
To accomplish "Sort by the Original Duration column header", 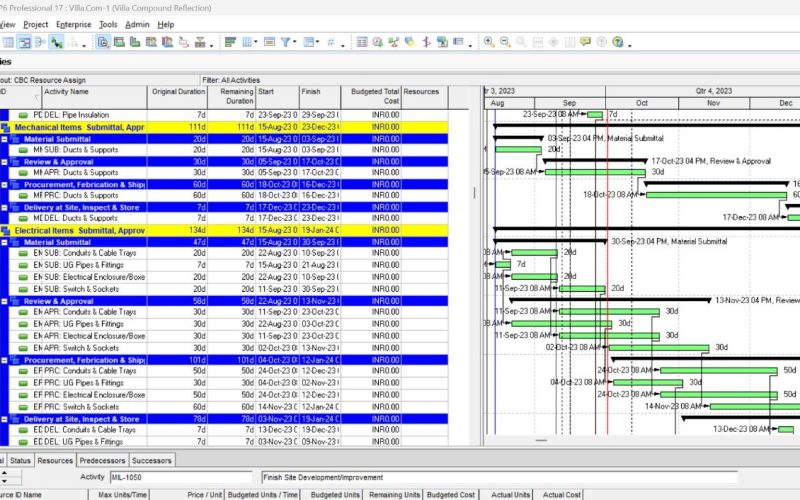I will [178, 97].
